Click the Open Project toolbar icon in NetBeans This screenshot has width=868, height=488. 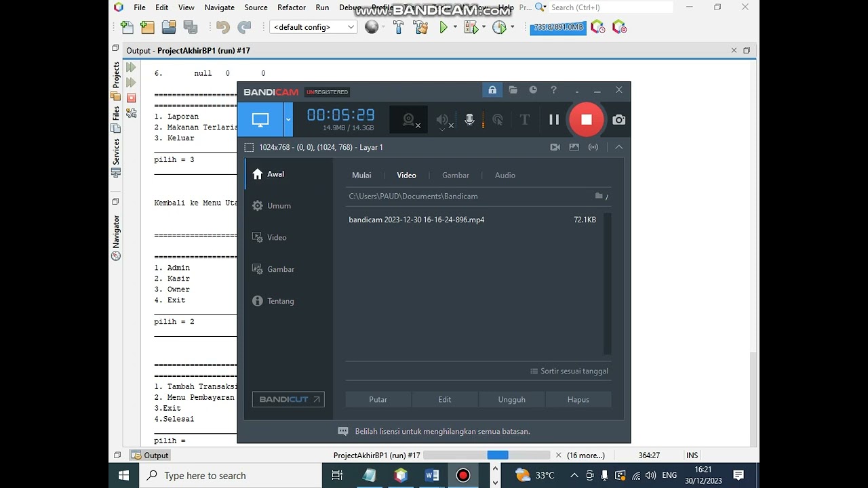[x=169, y=27]
